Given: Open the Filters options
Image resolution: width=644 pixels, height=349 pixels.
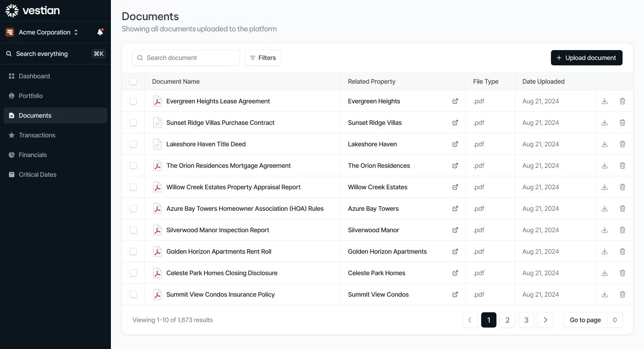Looking at the screenshot, I should [263, 58].
